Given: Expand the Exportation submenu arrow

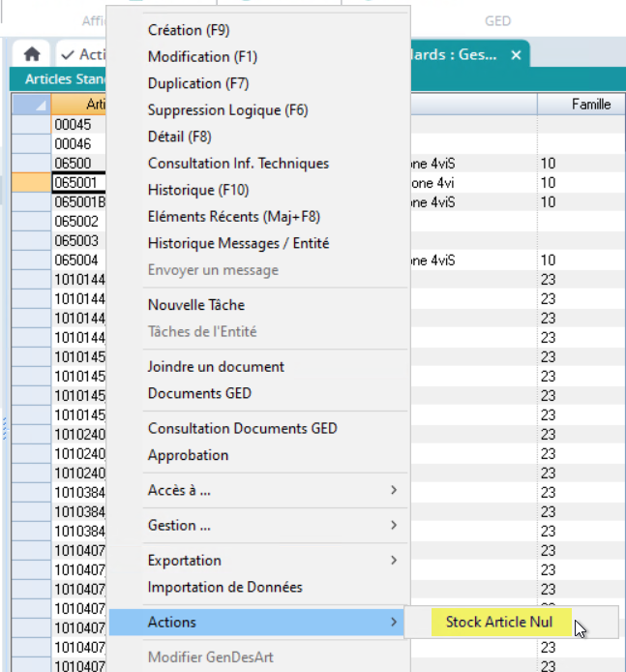Looking at the screenshot, I should pyautogui.click(x=393, y=560).
